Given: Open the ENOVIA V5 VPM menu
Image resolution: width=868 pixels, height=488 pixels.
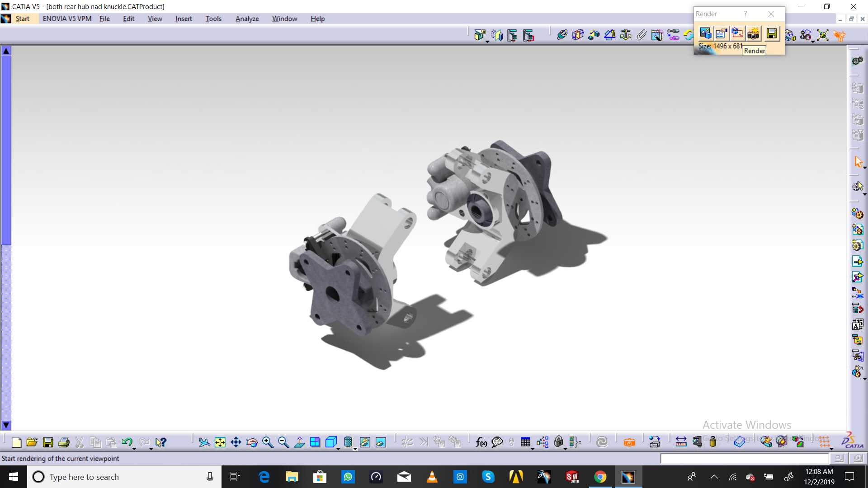Looking at the screenshot, I should (67, 19).
